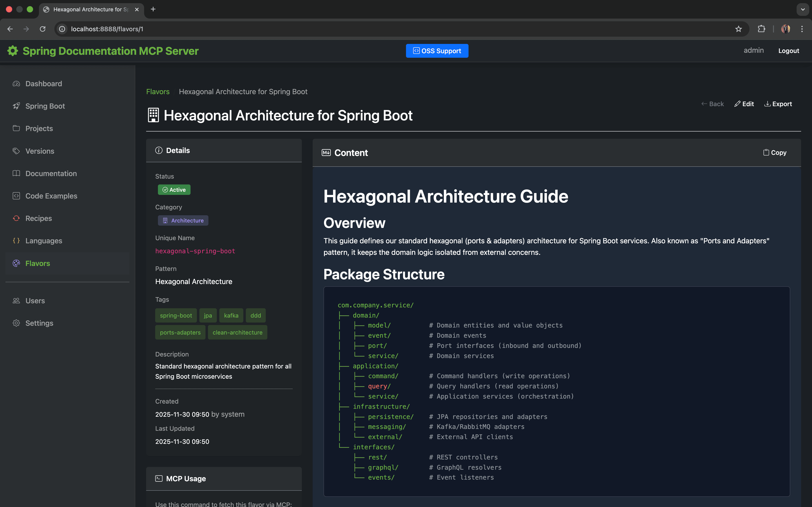Click the Spring Boot rocket icon
The height and width of the screenshot is (507, 812).
(16, 106)
